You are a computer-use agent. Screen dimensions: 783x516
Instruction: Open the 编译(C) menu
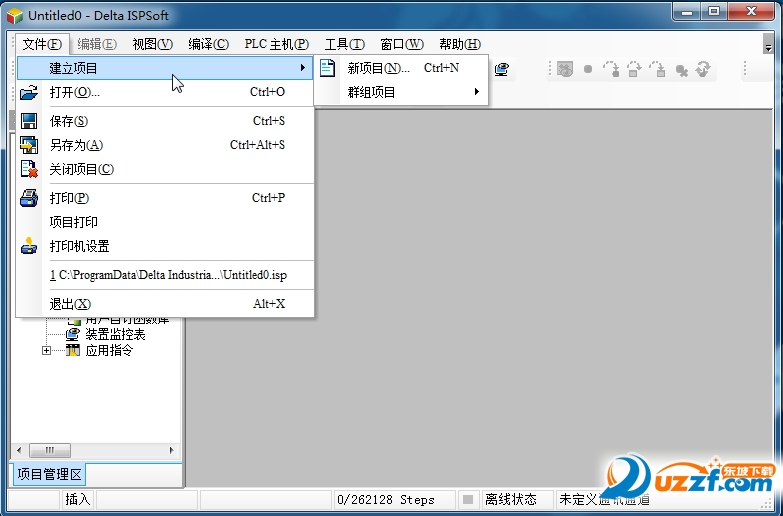(208, 44)
